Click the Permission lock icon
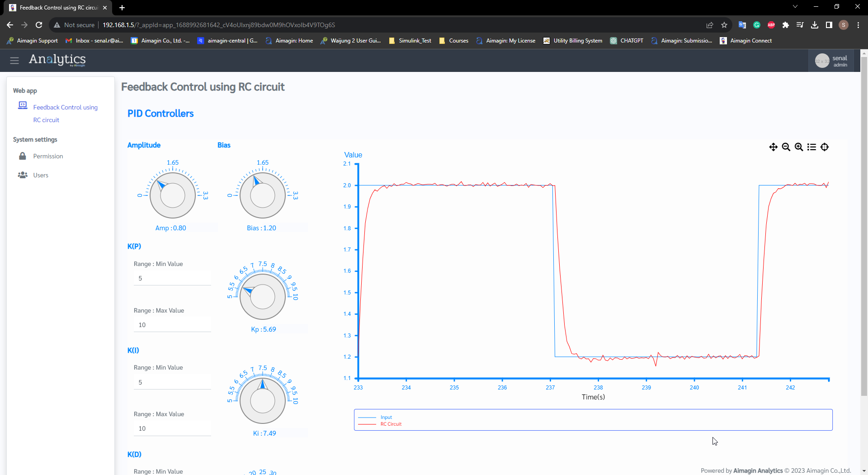The image size is (868, 475). pyautogui.click(x=23, y=156)
